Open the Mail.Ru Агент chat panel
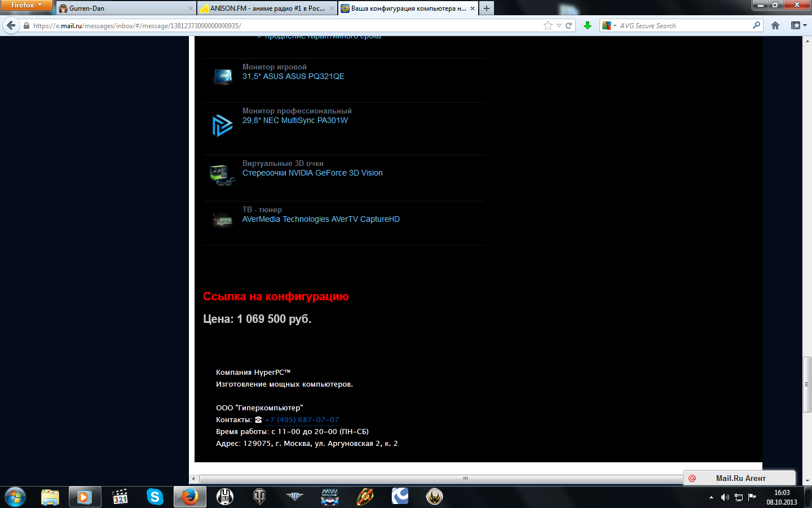Image resolution: width=812 pixels, height=508 pixels. point(740,478)
